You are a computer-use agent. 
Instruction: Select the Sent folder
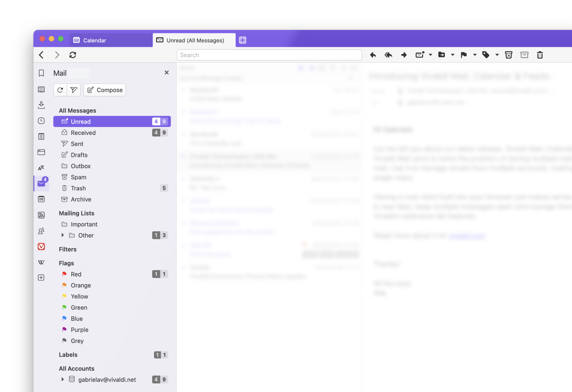pos(112,144)
